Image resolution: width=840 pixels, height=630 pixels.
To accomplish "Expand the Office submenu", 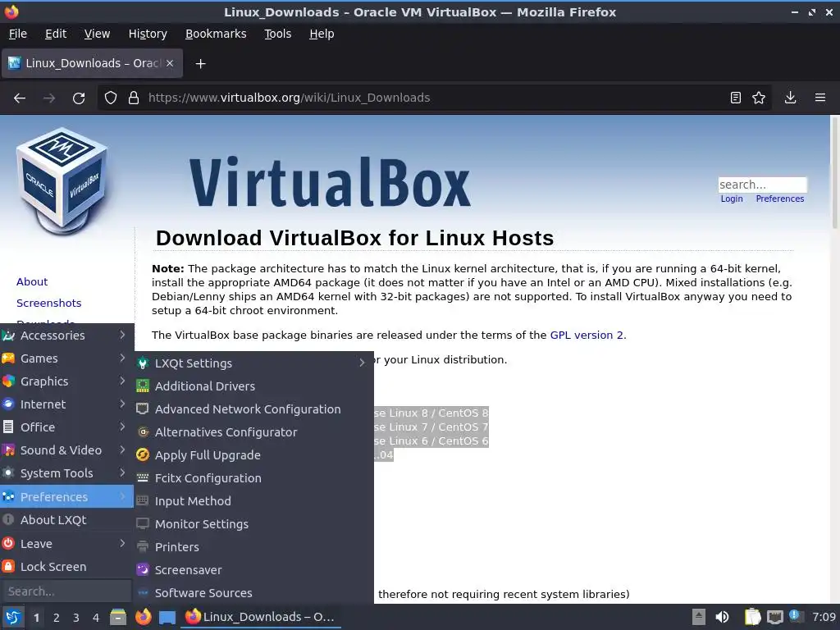I will pos(66,427).
